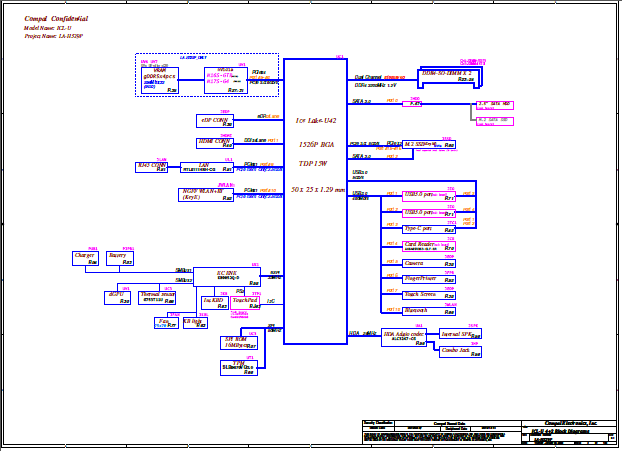Select the HDA Audio codec block
622x451 pixels.
(x=406, y=337)
